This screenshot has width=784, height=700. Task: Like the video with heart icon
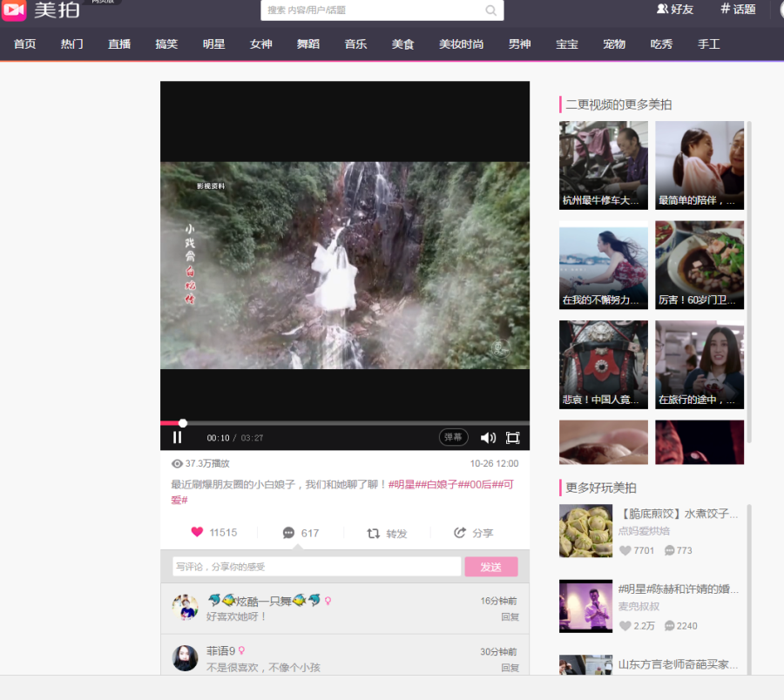[x=197, y=532]
